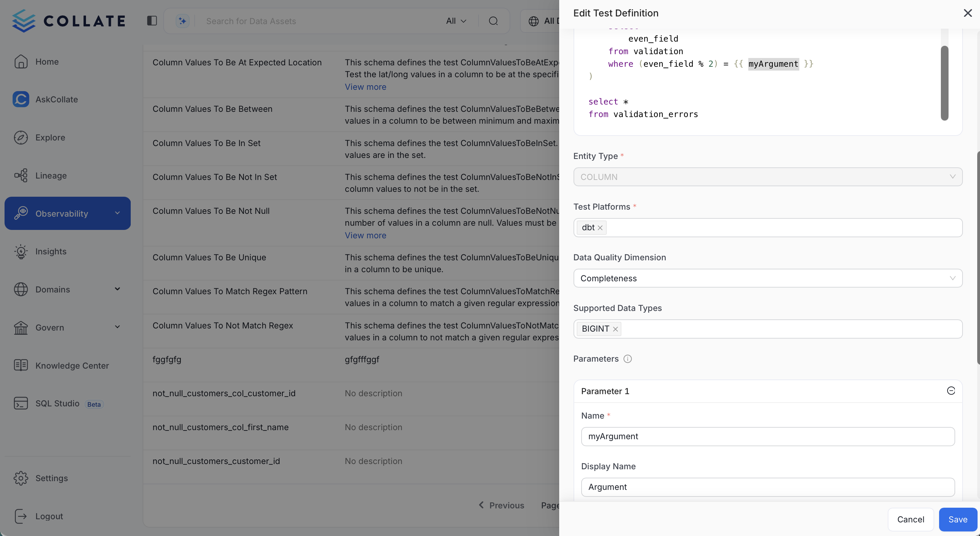Expand the Observability menu chevron
Screen dimensions: 980x536
point(117,213)
